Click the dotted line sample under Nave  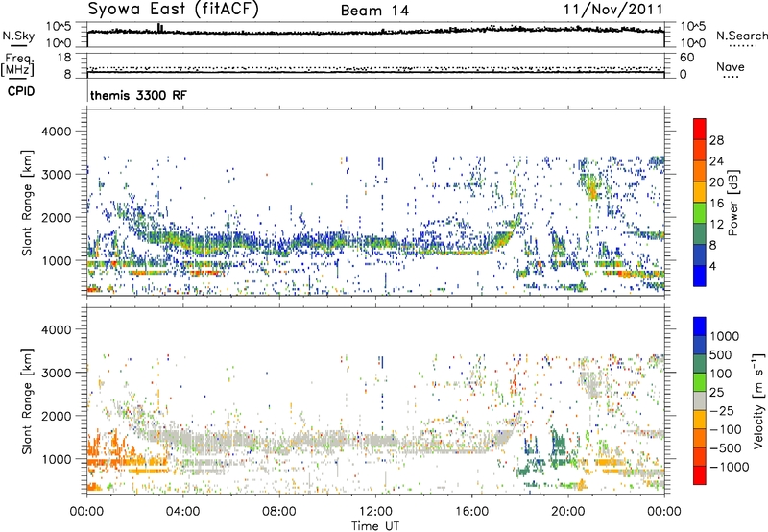pos(732,78)
